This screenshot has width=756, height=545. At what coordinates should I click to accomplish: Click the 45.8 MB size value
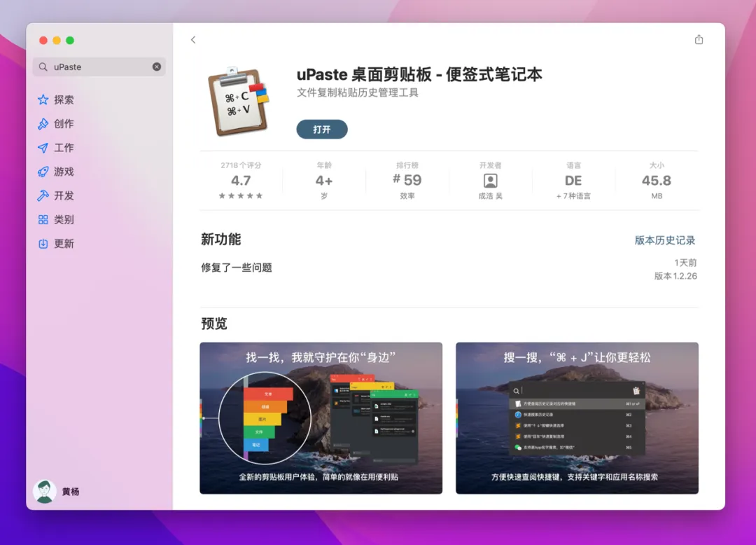tap(656, 181)
